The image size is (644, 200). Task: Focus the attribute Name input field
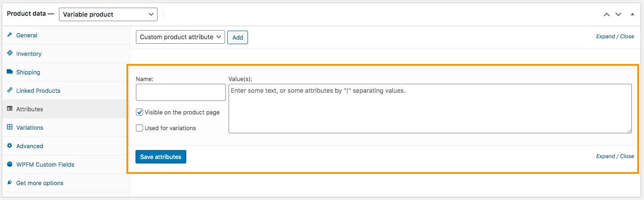click(x=180, y=92)
